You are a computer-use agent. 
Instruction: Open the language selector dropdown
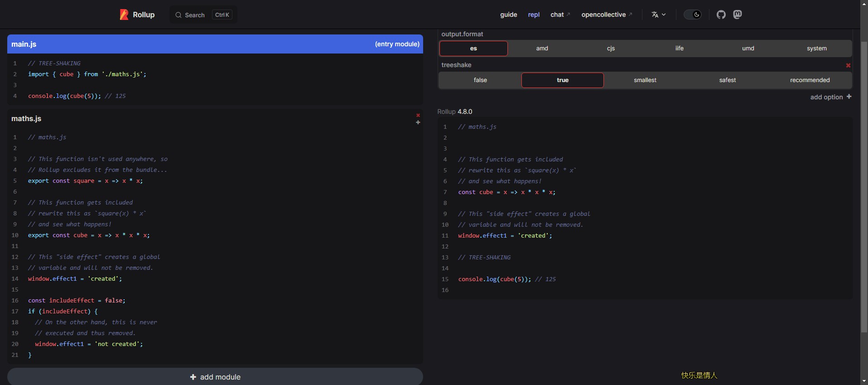(x=659, y=15)
